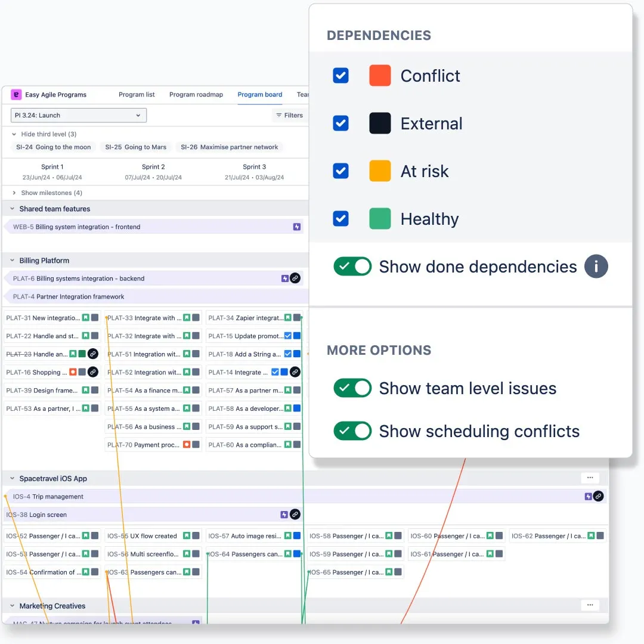The image size is (644, 644).
Task: Open the PLAT-39 Design frame issue card
Action: click(x=52, y=390)
